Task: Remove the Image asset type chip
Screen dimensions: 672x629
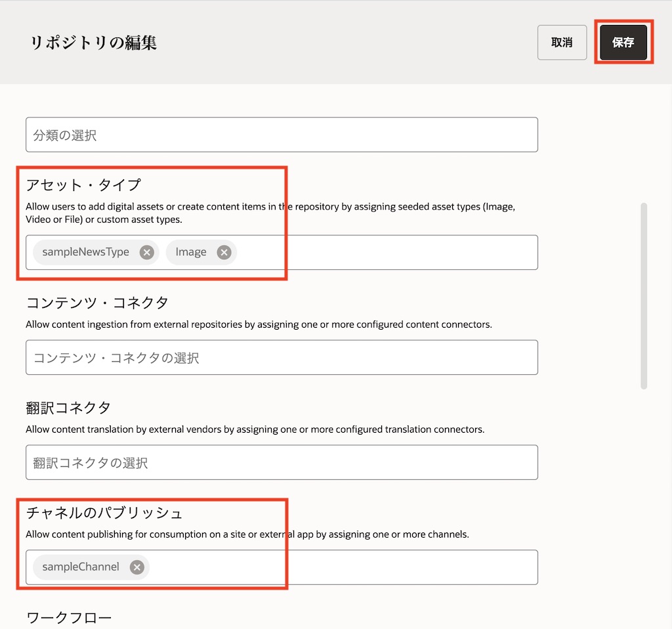Action: coord(224,252)
